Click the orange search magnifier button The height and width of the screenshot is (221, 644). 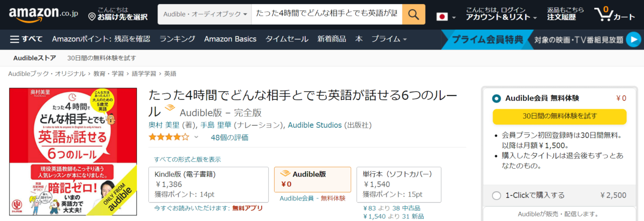coord(414,15)
